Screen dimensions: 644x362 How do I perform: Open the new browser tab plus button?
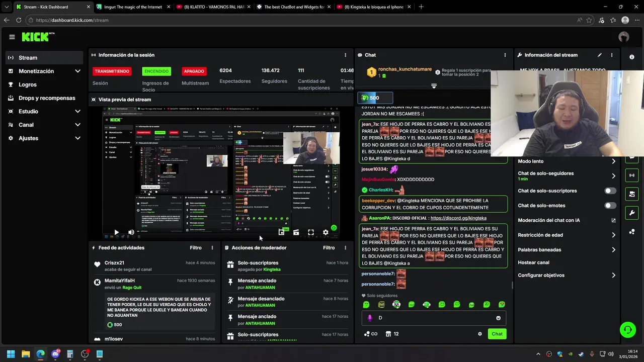coord(421,7)
